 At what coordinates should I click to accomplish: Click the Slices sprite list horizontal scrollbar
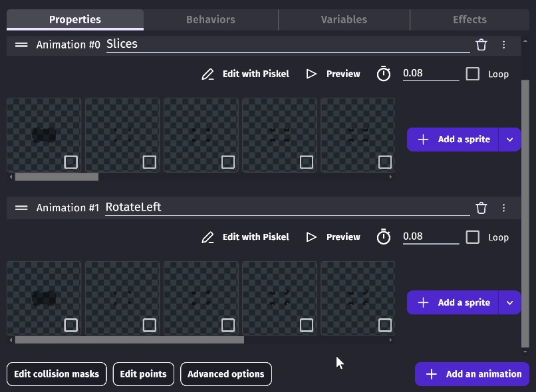coord(57,177)
